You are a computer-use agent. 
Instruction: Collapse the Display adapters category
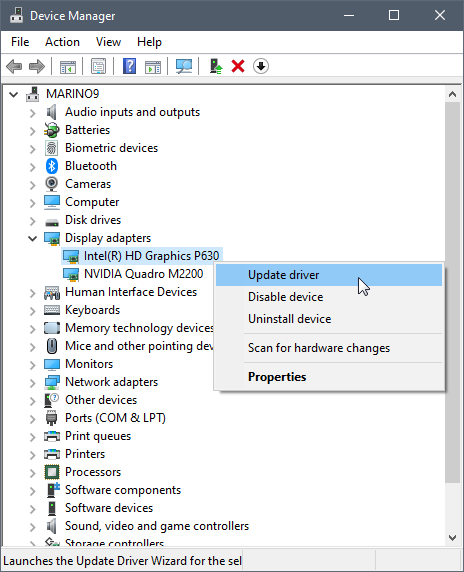pos(32,239)
